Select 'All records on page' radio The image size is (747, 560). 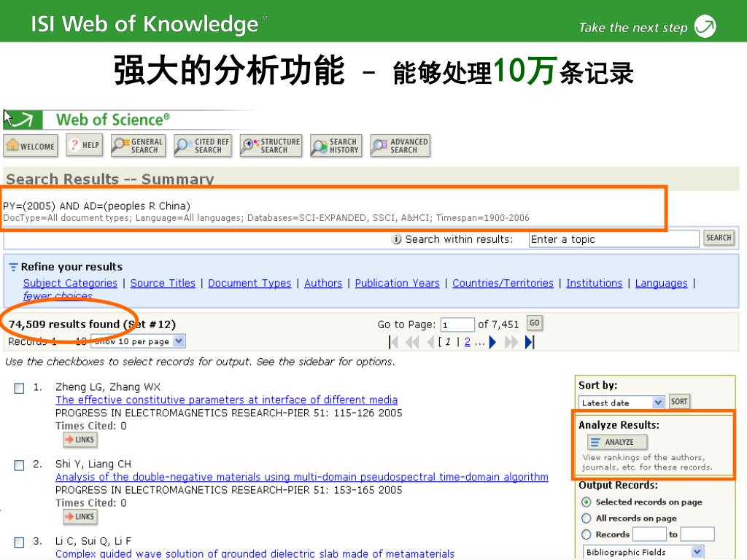point(587,518)
